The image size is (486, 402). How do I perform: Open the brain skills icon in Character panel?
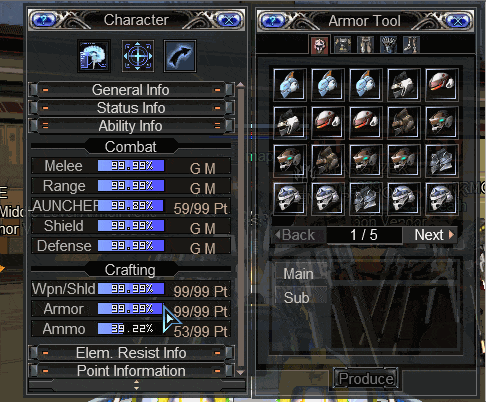94,56
